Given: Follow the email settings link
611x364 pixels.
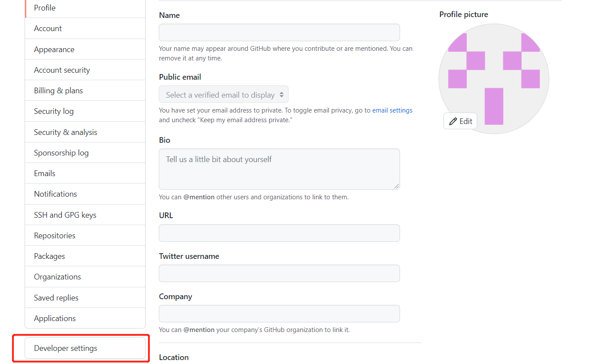Looking at the screenshot, I should point(392,110).
